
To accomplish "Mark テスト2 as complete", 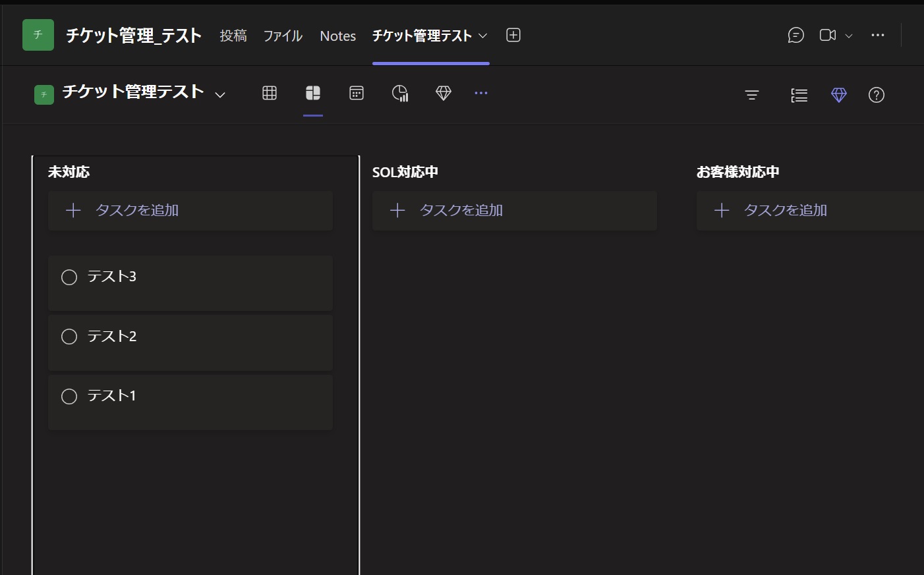I will click(69, 337).
